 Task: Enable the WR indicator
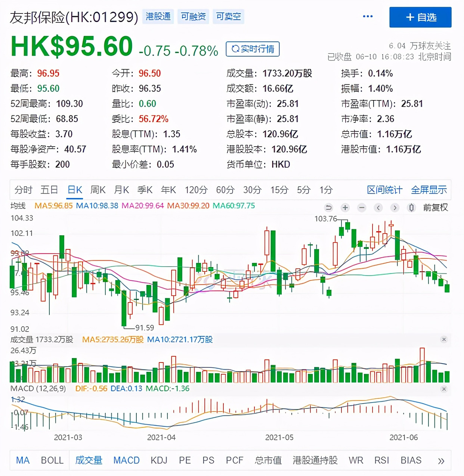click(x=356, y=460)
